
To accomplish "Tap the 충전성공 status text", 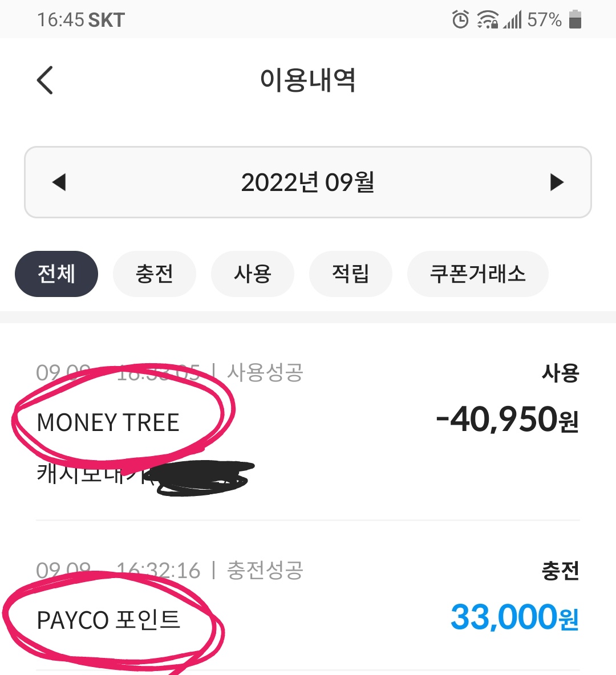I will coord(265,570).
